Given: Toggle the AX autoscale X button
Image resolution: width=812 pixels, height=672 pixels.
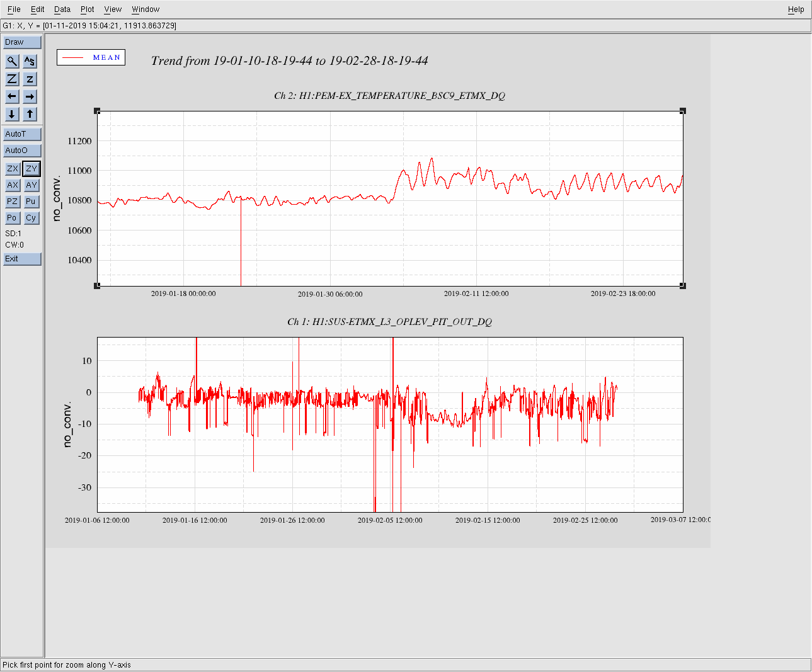Looking at the screenshot, I should tap(13, 185).
